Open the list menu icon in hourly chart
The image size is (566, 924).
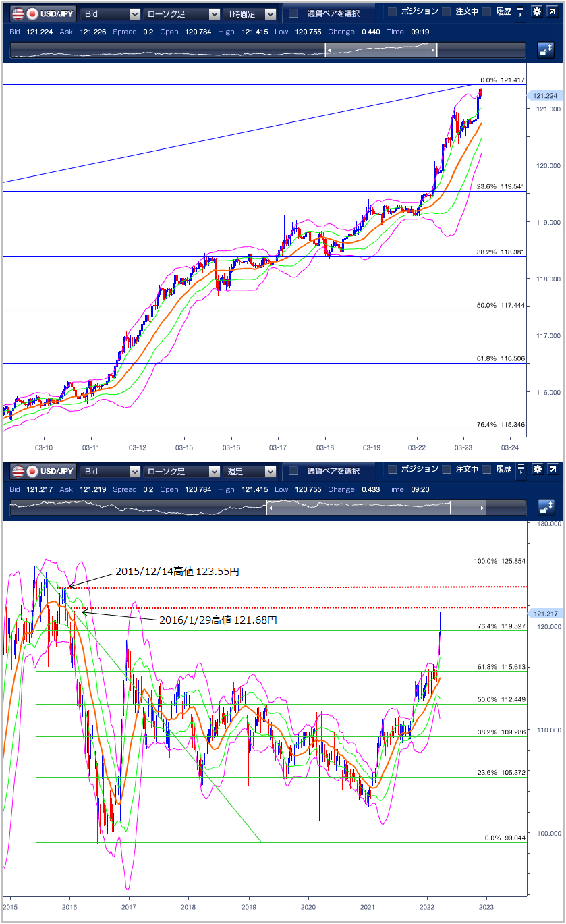pyautogui.click(x=520, y=12)
